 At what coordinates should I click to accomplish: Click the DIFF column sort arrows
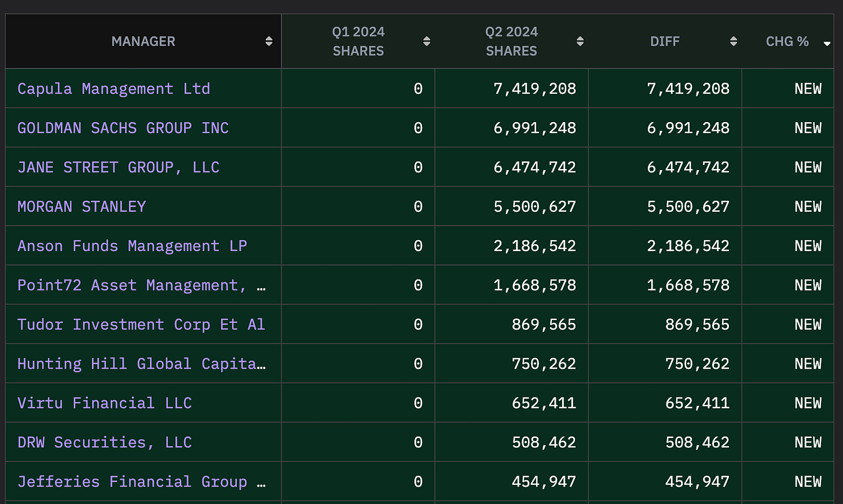click(x=734, y=41)
